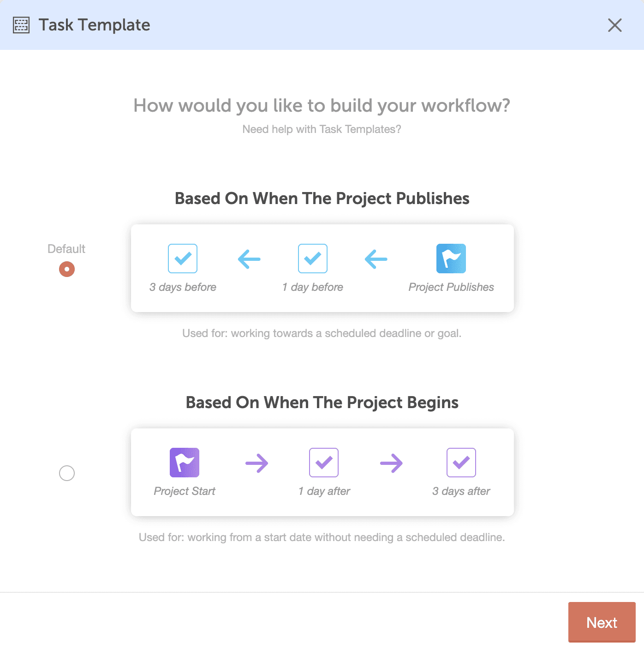
Task: Select the '3 days before' checkmark icon
Action: 183,259
